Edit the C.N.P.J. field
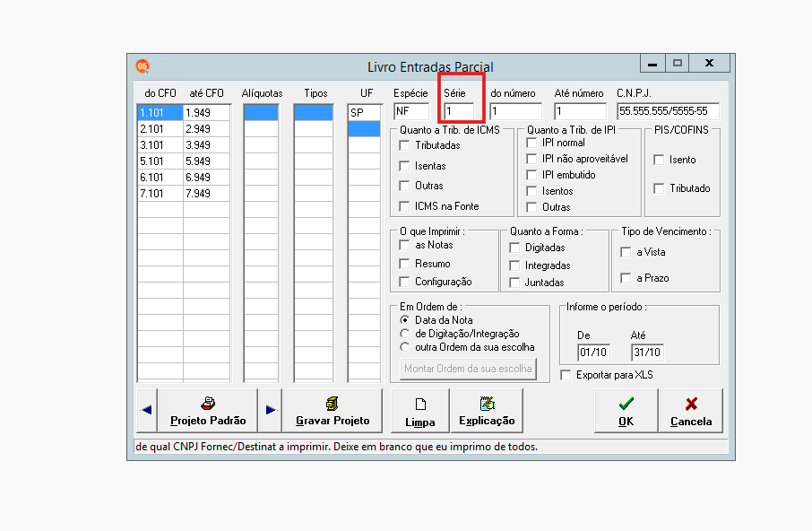812x531 pixels. (x=668, y=111)
